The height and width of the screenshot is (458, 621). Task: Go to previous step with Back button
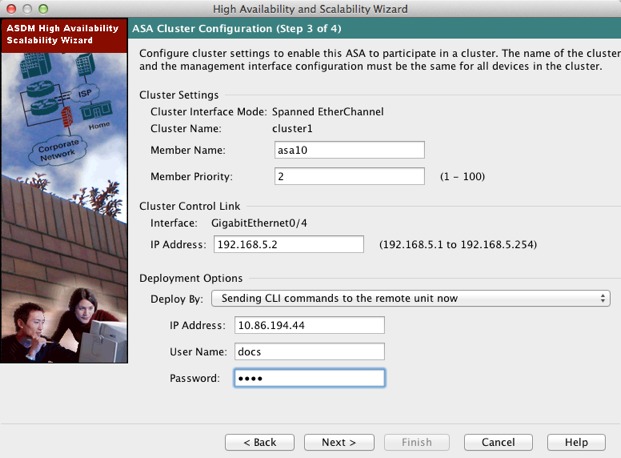click(260, 442)
